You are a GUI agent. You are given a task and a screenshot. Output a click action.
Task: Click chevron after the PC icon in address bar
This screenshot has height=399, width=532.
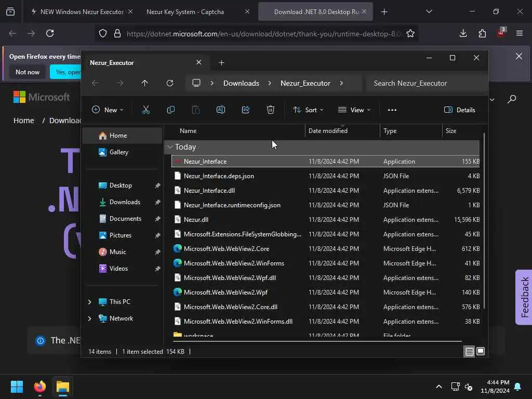coord(212,83)
